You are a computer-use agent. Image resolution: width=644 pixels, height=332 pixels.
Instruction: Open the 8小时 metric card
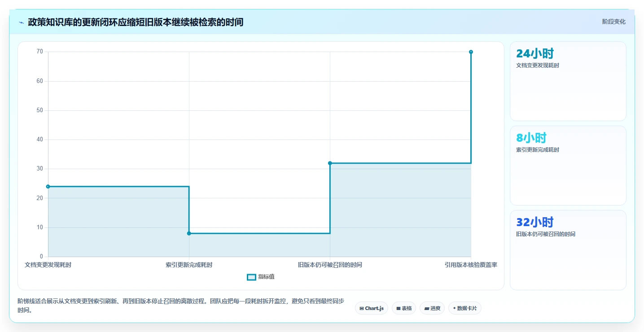click(568, 166)
